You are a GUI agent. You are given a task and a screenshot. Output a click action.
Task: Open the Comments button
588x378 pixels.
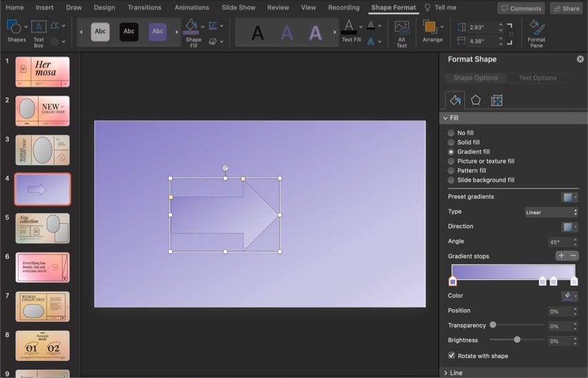(x=521, y=8)
